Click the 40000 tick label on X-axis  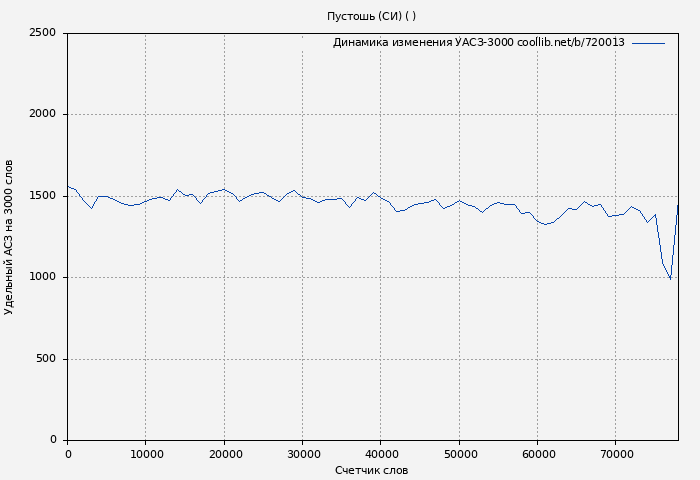pos(380,454)
